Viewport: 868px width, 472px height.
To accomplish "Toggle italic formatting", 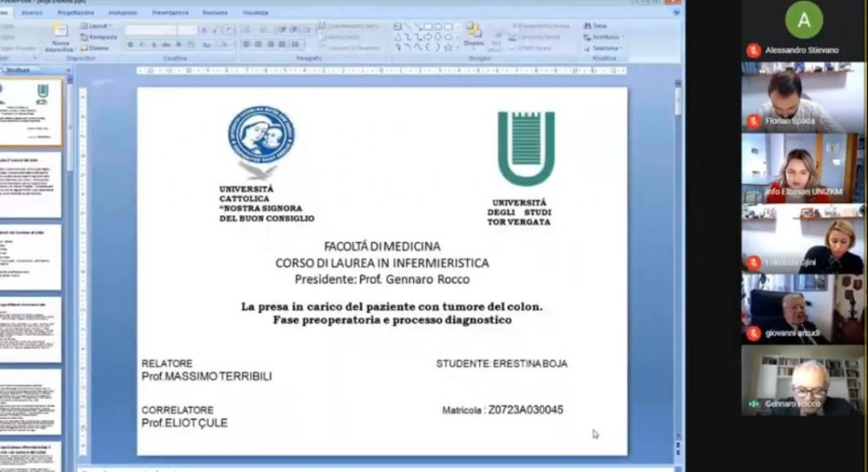I will click(142, 44).
